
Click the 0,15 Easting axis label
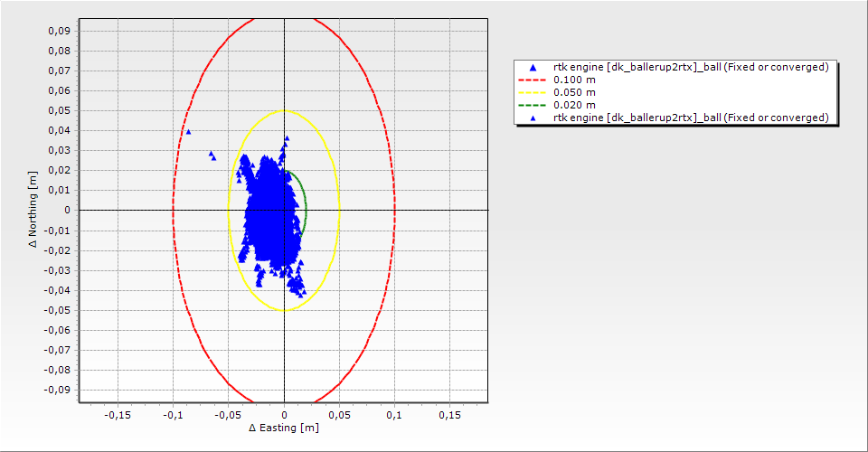click(449, 416)
